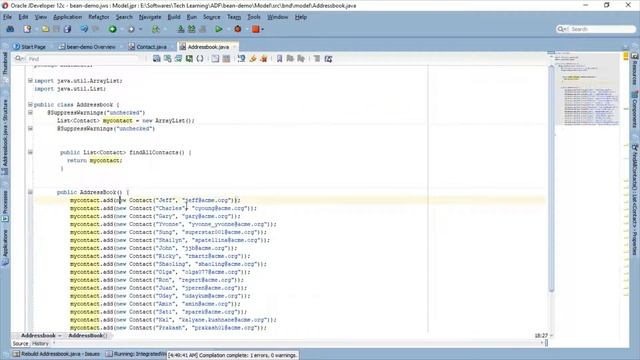Open the Navigate menu
The width and height of the screenshot is (640, 360).
click(150, 17)
